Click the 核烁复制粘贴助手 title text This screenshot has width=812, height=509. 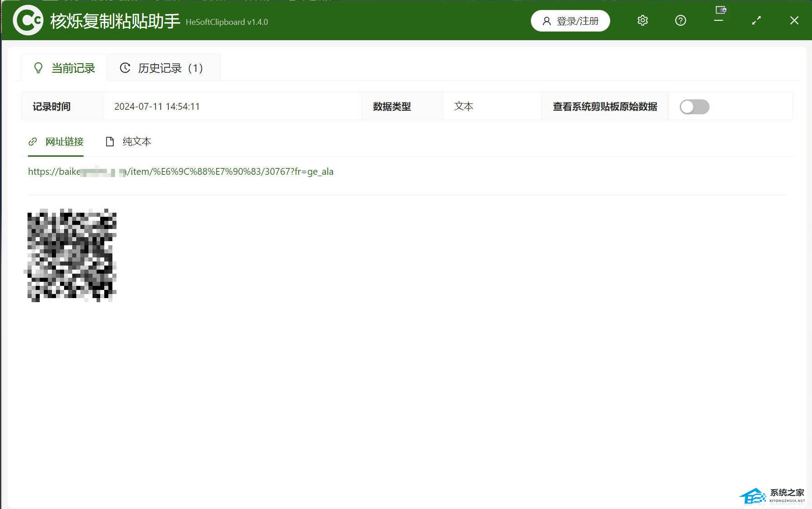[x=115, y=21]
